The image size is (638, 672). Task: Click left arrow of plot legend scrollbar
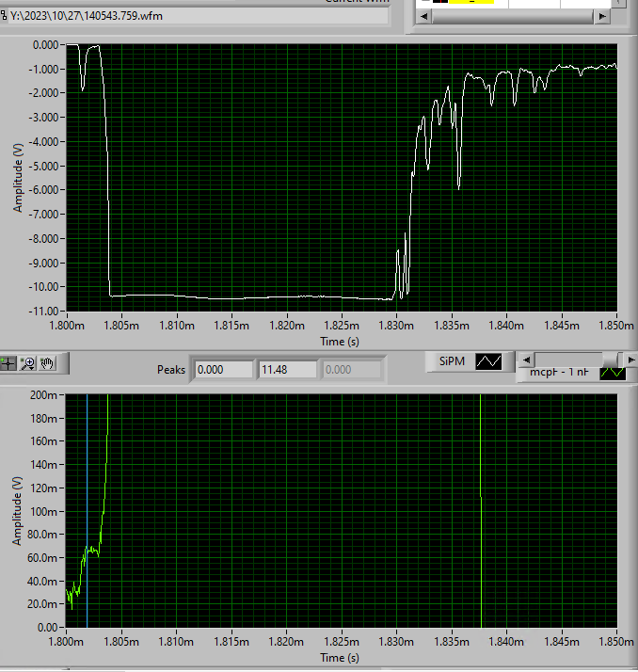pos(527,360)
